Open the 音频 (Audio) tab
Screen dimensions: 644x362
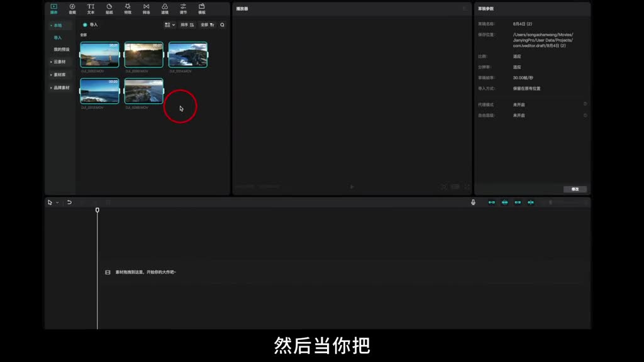click(72, 9)
